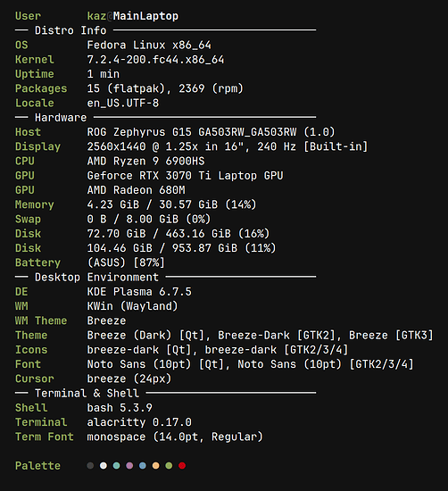Click the kernel version 7.2.4-200.fc44.x86_64 text

point(155,60)
